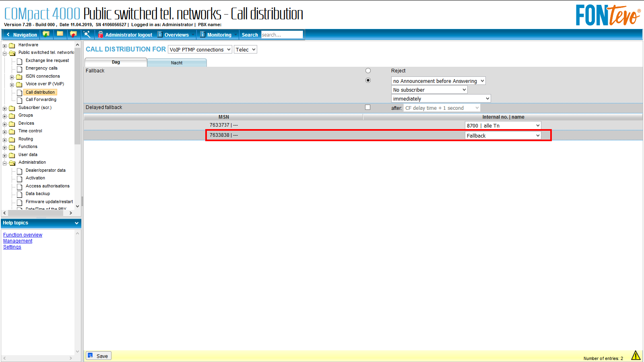This screenshot has width=644, height=362.
Task: Open the immediately dropdown
Action: click(441, 99)
